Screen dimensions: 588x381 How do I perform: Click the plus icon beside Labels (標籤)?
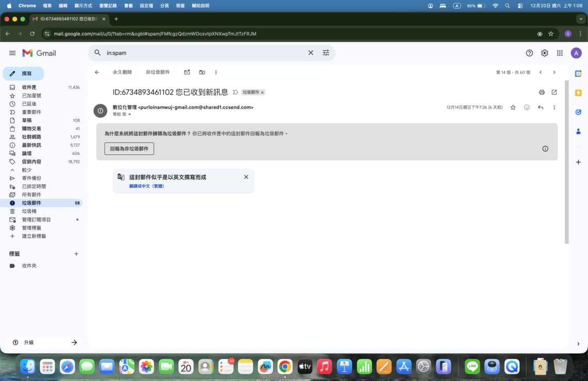[x=76, y=254]
